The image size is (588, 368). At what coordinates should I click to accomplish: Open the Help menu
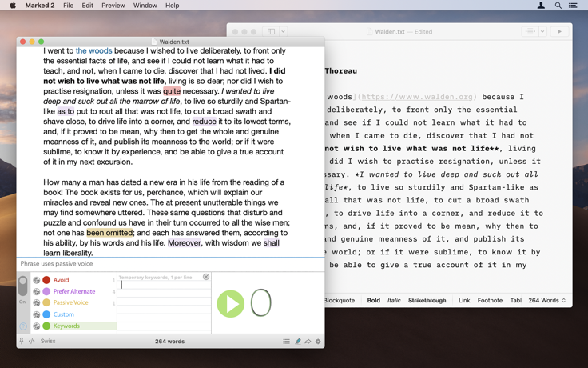172,6
